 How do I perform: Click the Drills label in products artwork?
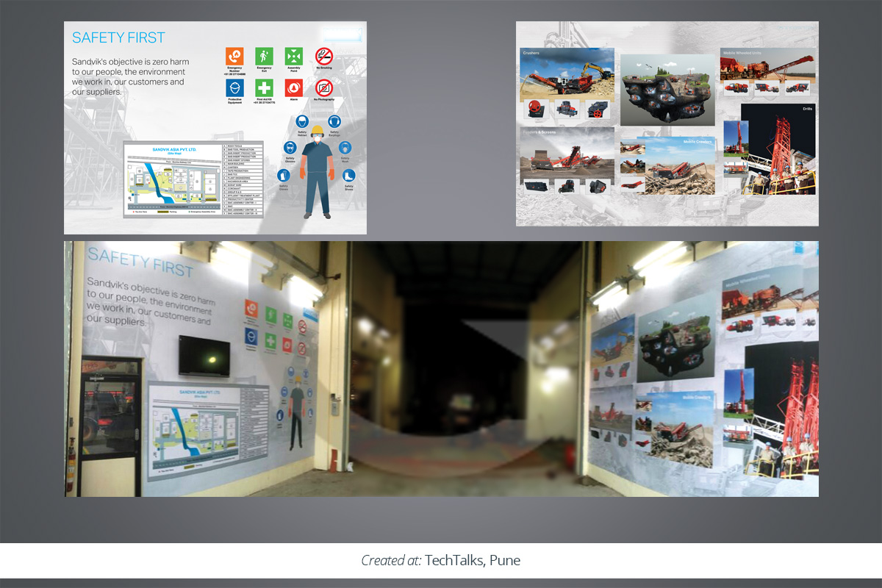(808, 108)
